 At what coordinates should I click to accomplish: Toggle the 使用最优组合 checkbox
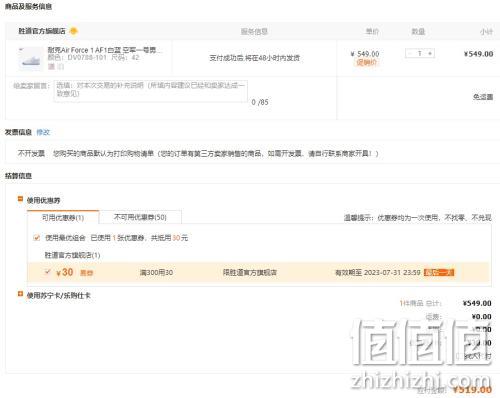pos(37,238)
